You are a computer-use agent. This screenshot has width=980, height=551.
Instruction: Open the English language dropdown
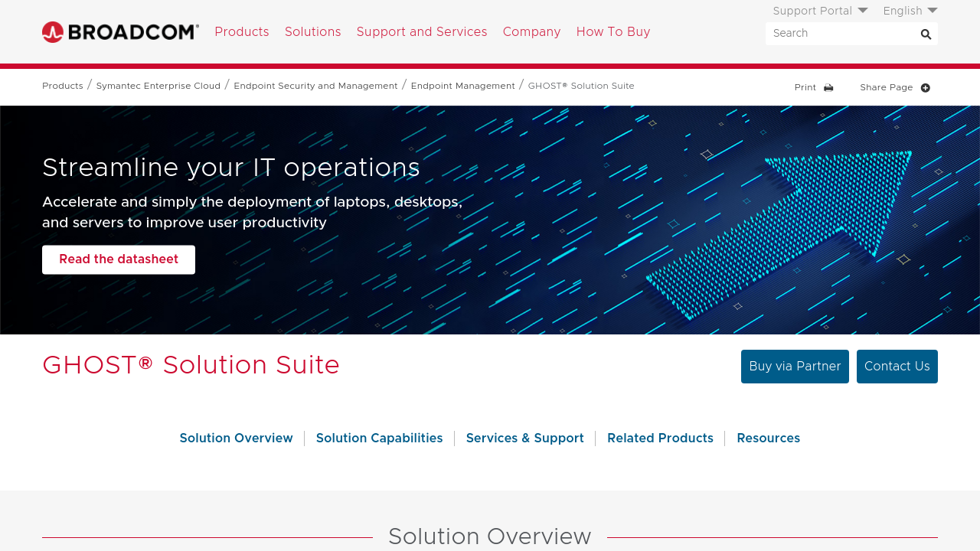pyautogui.click(x=910, y=11)
